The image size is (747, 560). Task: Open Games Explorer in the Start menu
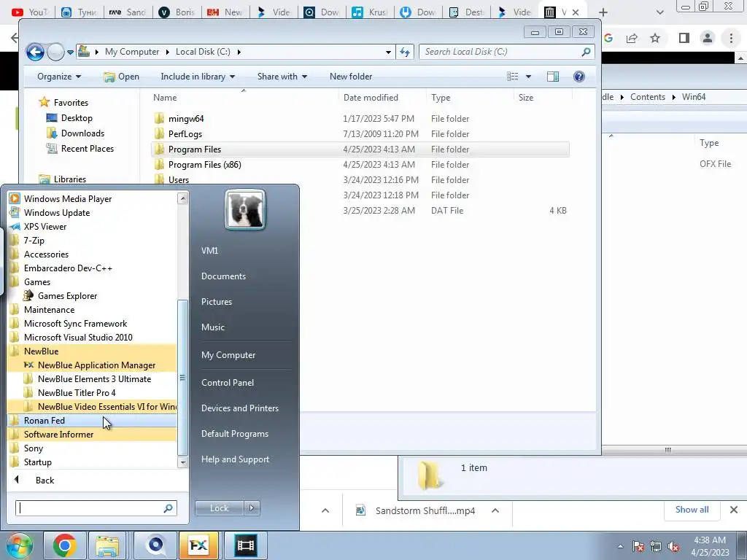pyautogui.click(x=67, y=296)
